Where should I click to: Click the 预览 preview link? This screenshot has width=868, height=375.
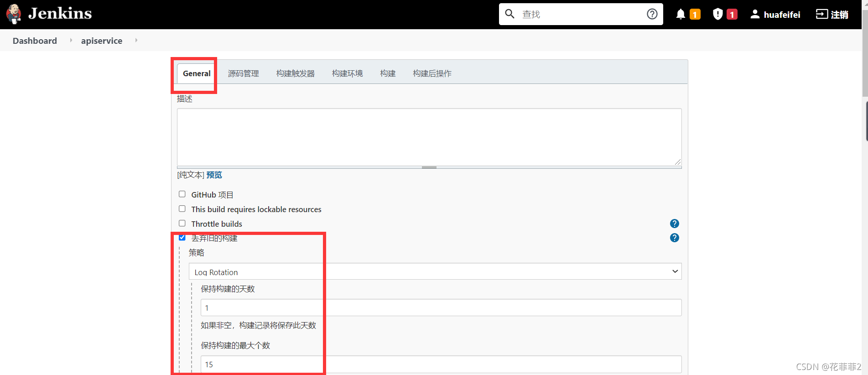[x=214, y=175]
